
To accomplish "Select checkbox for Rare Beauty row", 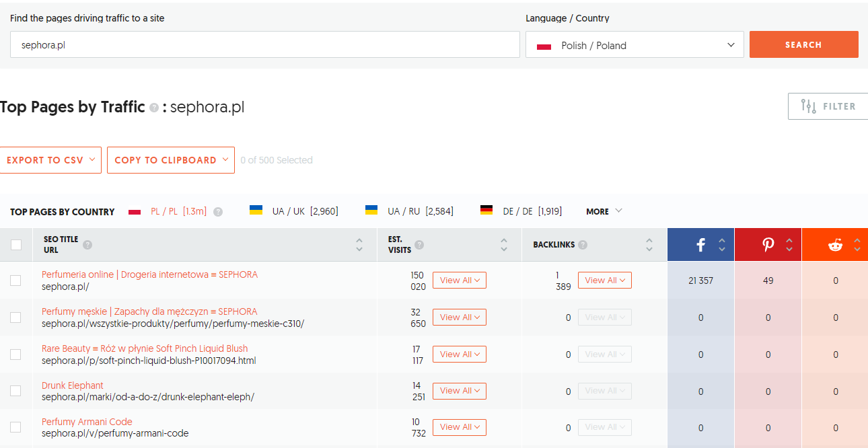I will (15, 354).
